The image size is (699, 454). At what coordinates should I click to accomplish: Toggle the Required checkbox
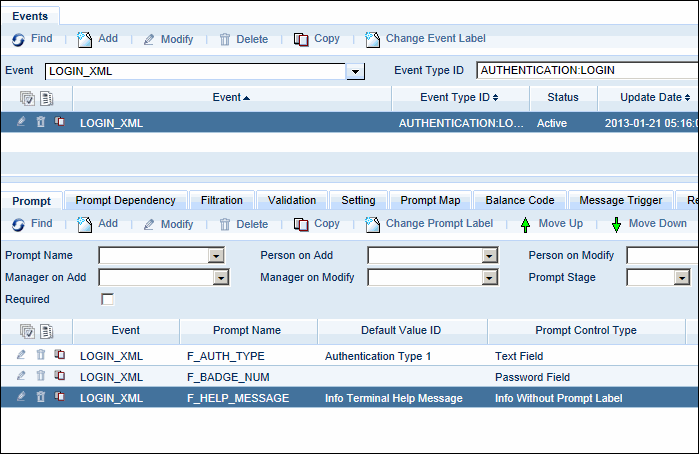(108, 299)
